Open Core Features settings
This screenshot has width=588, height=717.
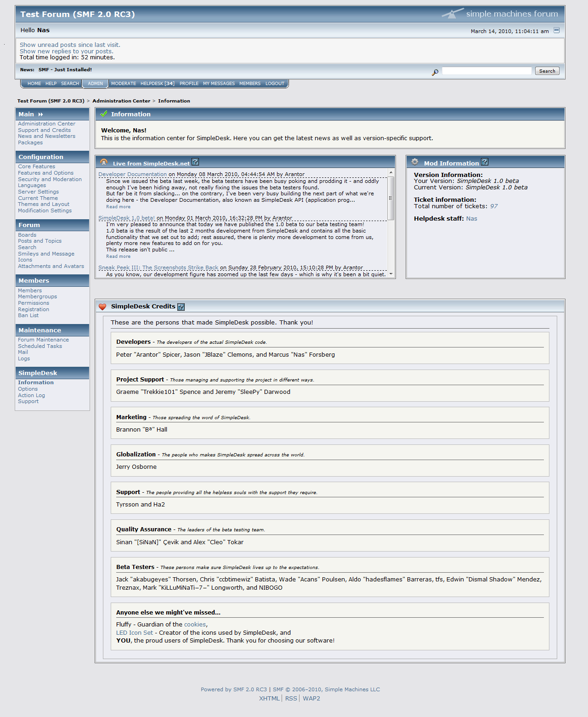coord(36,166)
